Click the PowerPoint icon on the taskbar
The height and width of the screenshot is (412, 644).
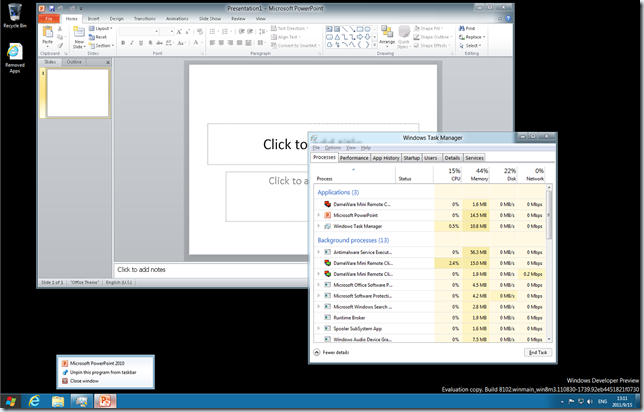point(105,401)
